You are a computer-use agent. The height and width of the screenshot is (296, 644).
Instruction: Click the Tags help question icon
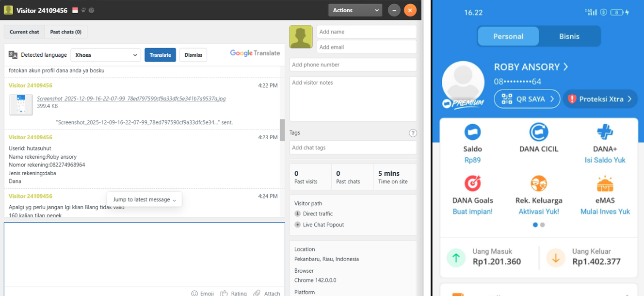pos(413,133)
